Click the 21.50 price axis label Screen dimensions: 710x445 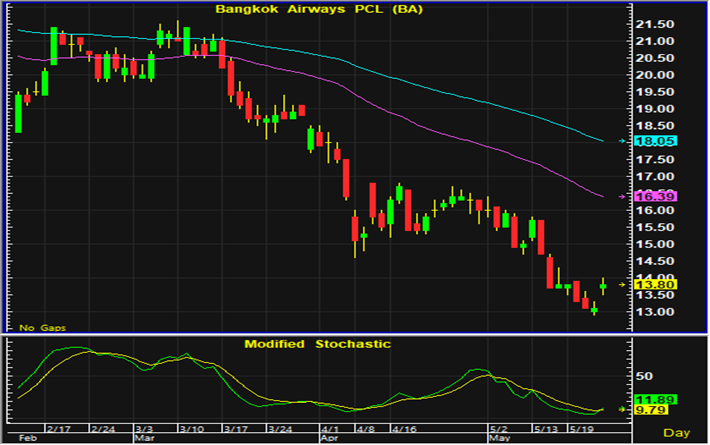coord(655,24)
